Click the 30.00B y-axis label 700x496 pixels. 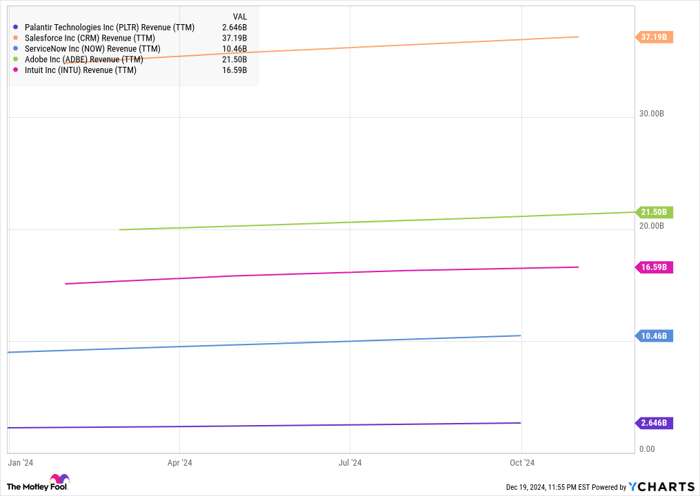click(651, 114)
